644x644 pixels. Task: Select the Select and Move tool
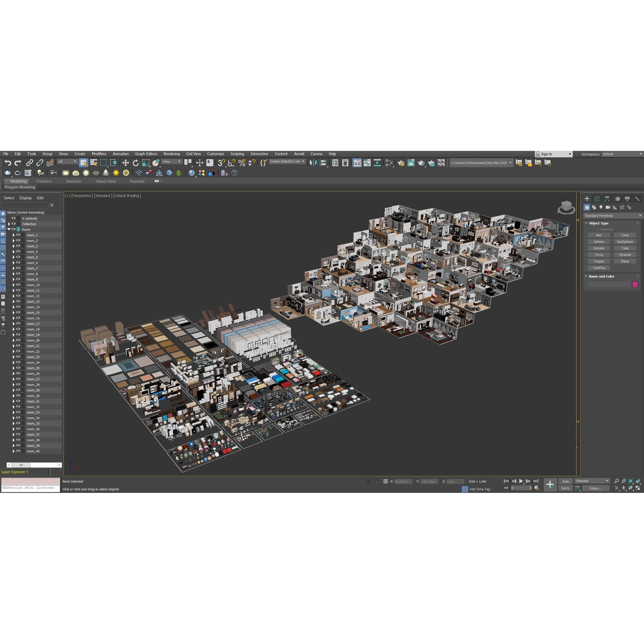point(125,163)
